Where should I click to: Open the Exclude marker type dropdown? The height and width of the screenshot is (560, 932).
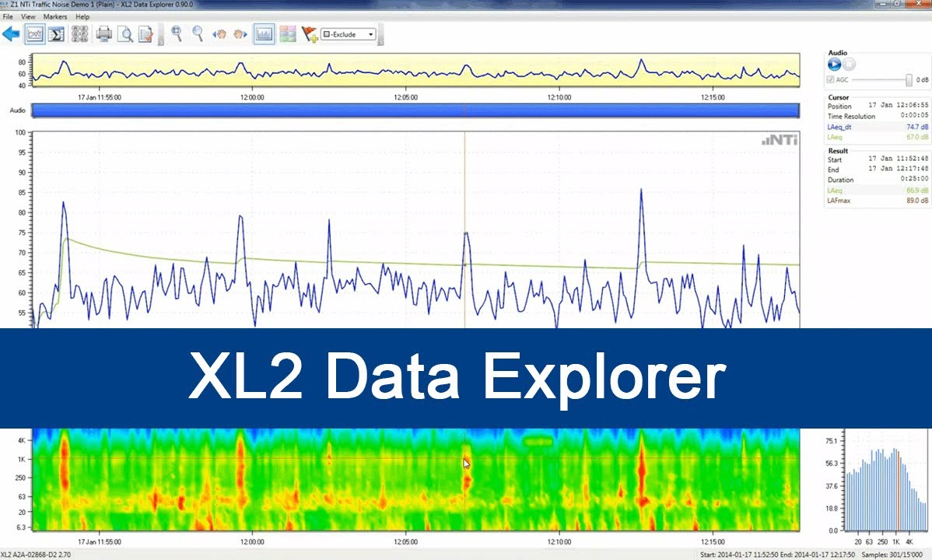(349, 34)
